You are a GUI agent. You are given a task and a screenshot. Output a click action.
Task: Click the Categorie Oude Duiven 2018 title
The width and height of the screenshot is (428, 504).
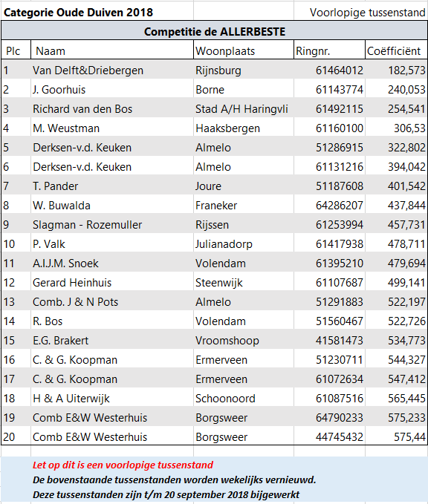pyautogui.click(x=78, y=12)
